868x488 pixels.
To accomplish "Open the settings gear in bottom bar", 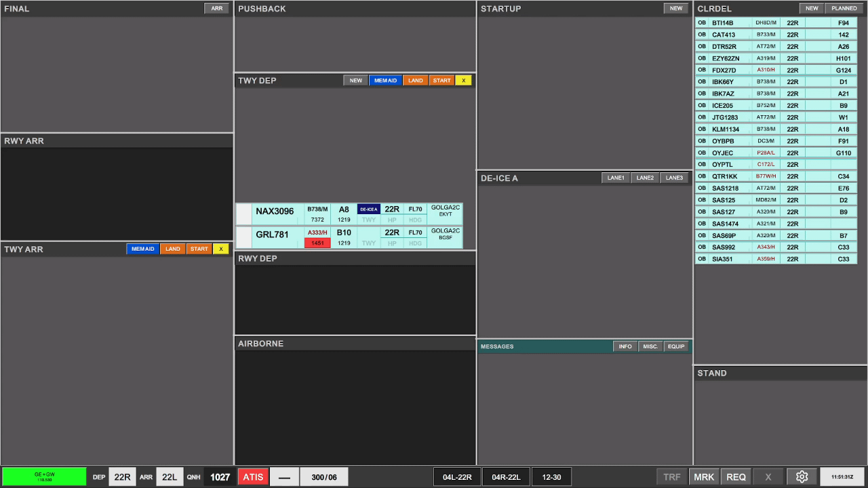I will 802,476.
